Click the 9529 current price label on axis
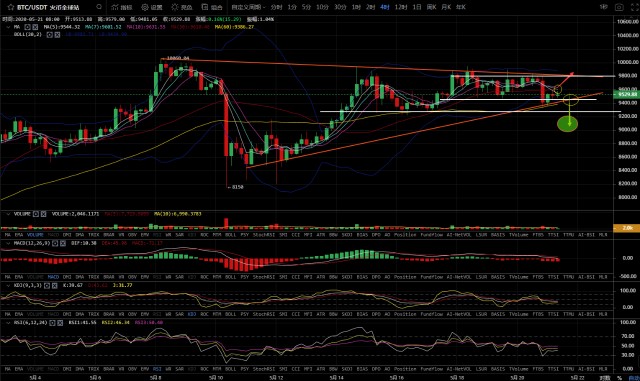The height and width of the screenshot is (381, 640). [x=627, y=95]
